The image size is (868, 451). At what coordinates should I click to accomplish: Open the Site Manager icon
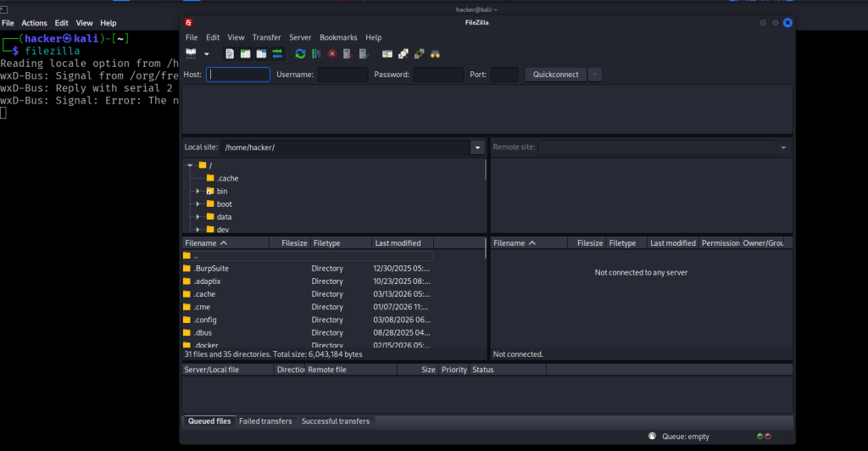(x=191, y=53)
